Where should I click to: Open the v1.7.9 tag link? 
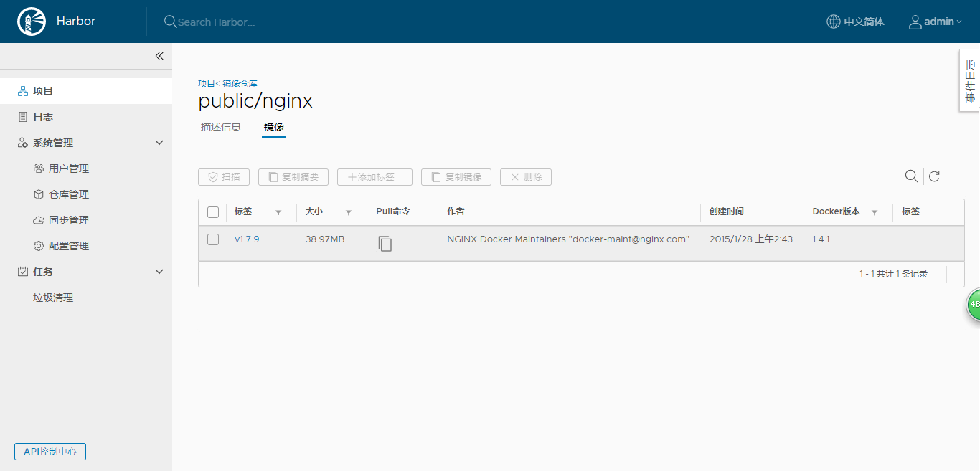(x=247, y=239)
